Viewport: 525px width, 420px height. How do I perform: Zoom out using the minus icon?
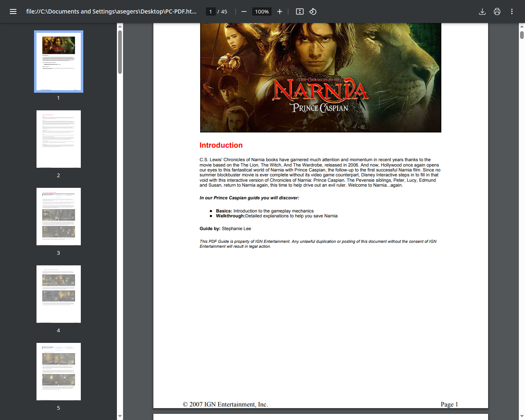244,11
